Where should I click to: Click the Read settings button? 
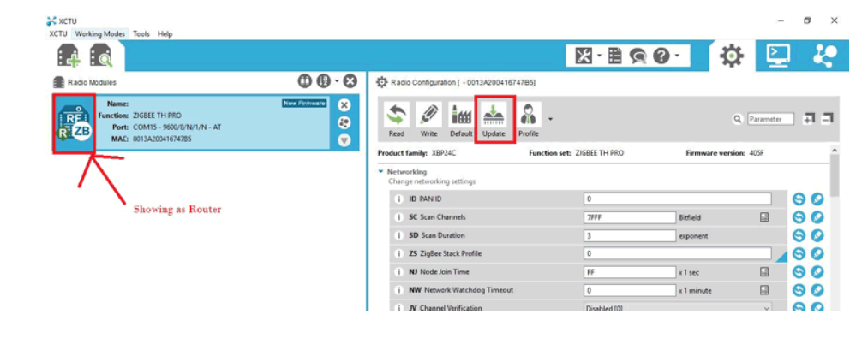pos(397,120)
